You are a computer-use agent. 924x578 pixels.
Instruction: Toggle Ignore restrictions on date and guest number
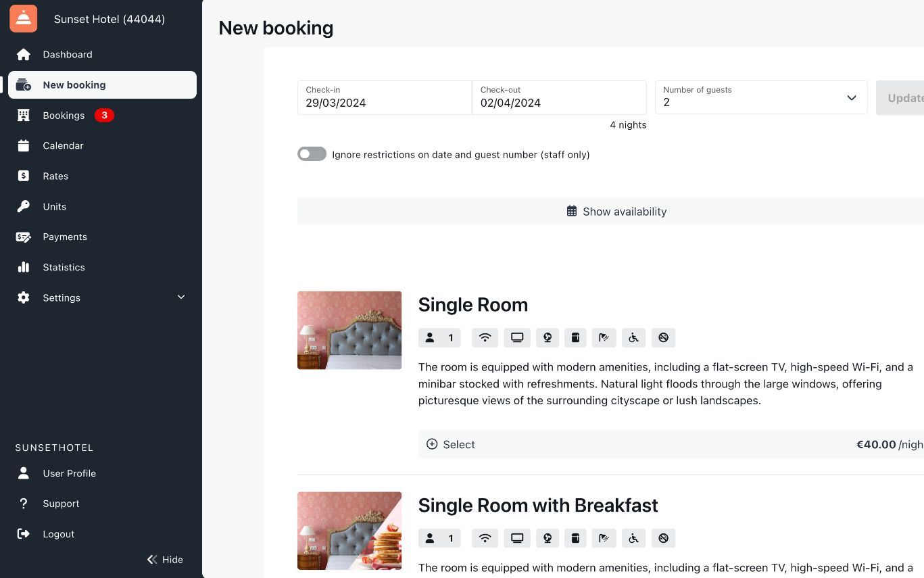312,154
